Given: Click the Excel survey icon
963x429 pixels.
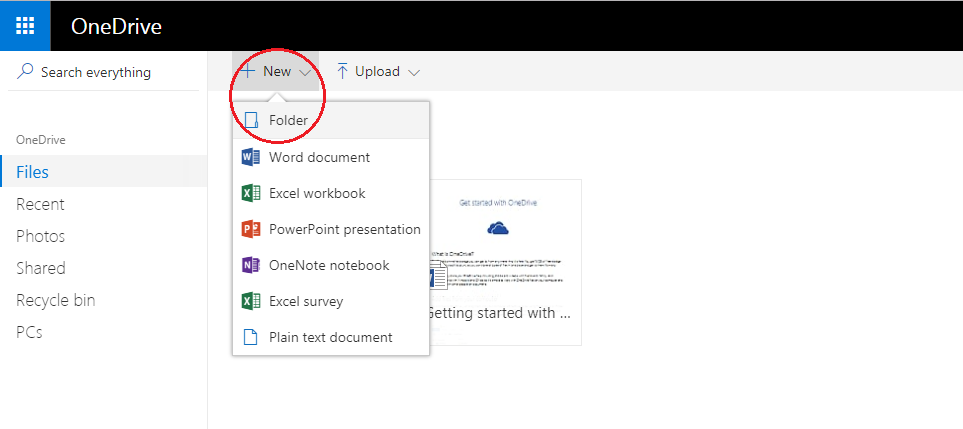Looking at the screenshot, I should pos(251,301).
